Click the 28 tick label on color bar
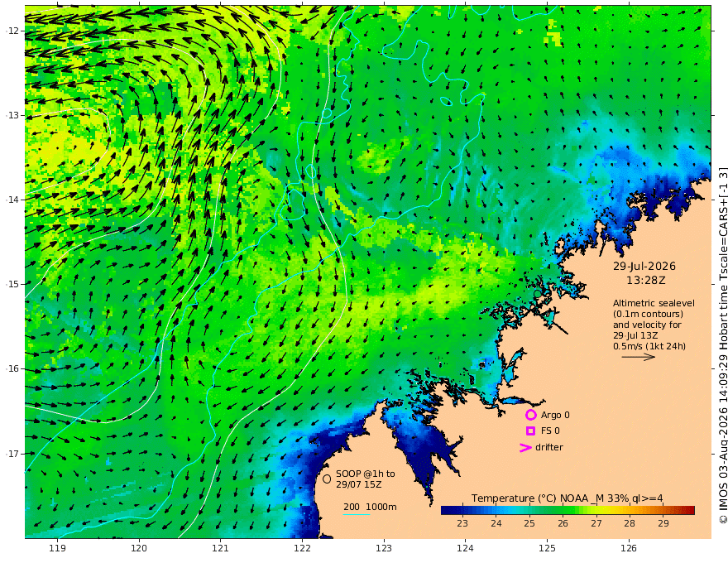This screenshot has height=563, width=728. [630, 523]
